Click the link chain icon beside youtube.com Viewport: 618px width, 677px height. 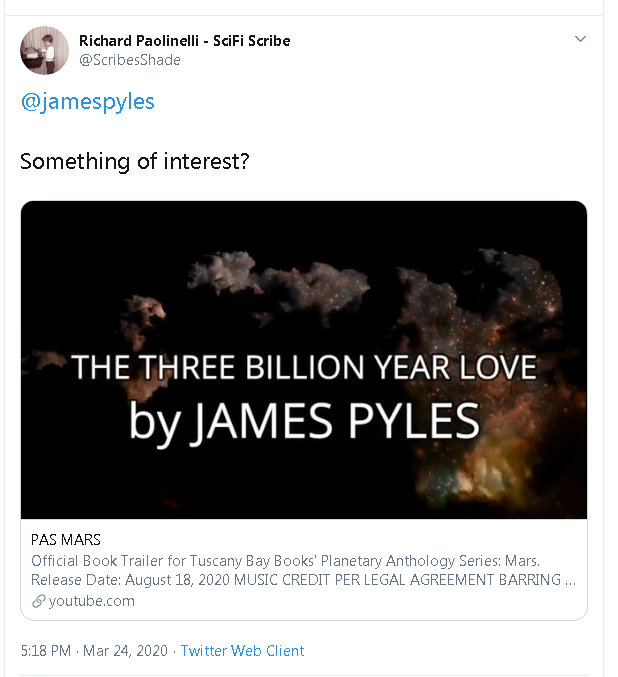click(39, 601)
